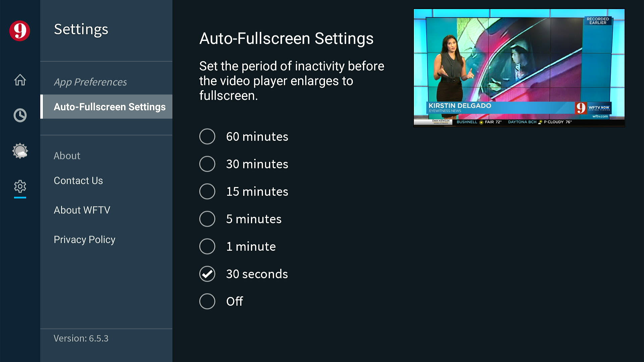Open Auto-Fullscreen Settings menu item
Screen dimensions: 644x362
[x=106, y=107]
